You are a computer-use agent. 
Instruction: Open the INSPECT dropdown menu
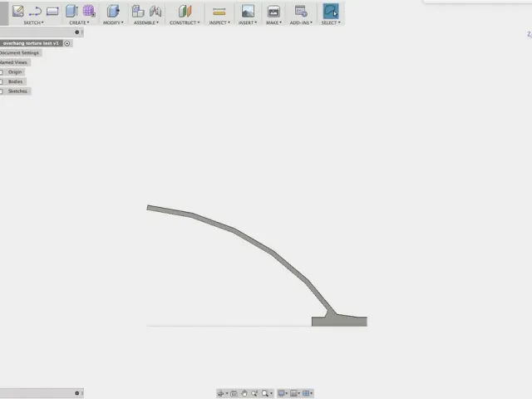tap(219, 22)
